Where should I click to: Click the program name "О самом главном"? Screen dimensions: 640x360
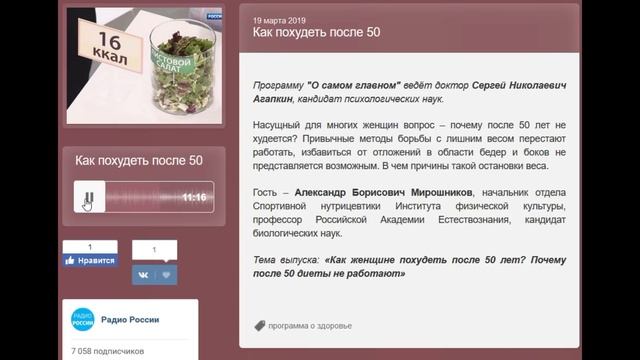pos(353,85)
